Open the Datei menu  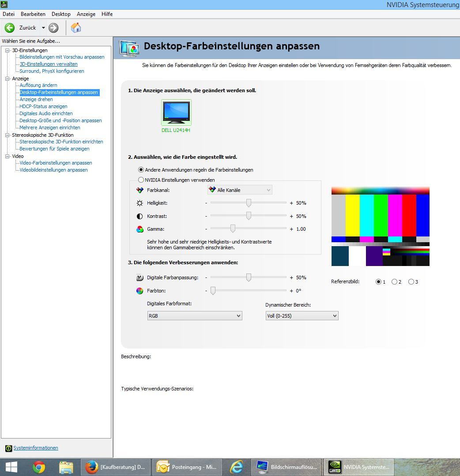(x=8, y=14)
